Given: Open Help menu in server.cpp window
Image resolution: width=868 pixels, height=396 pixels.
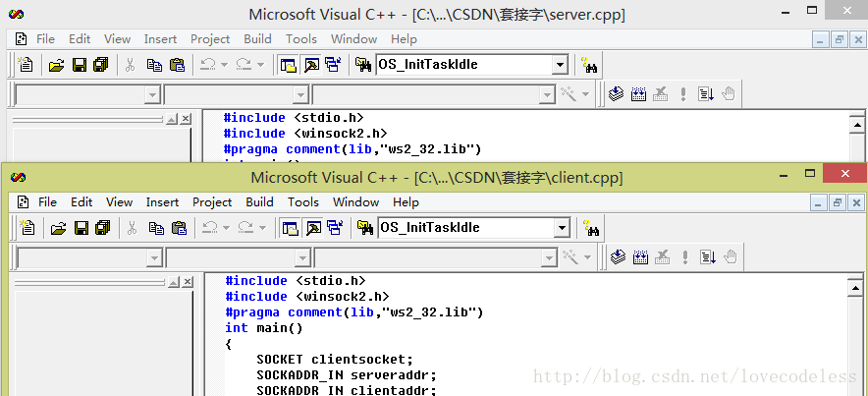Looking at the screenshot, I should click(404, 39).
